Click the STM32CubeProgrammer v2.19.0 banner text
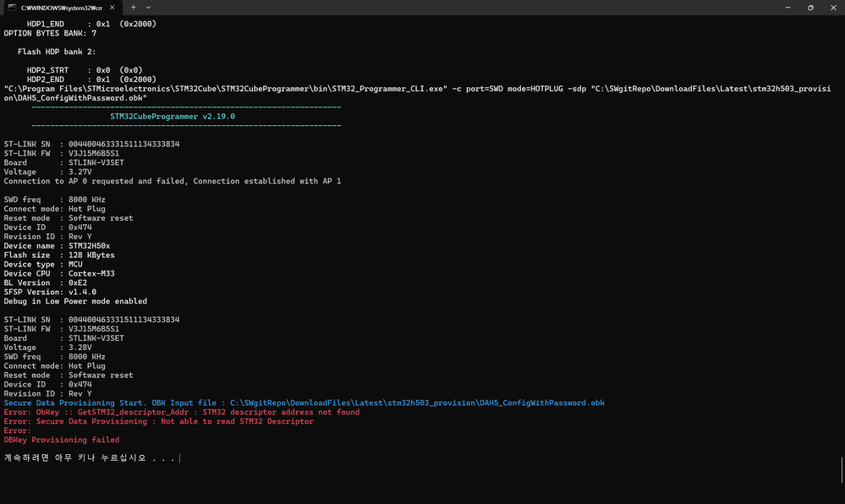The height and width of the screenshot is (504, 845). 173,116
